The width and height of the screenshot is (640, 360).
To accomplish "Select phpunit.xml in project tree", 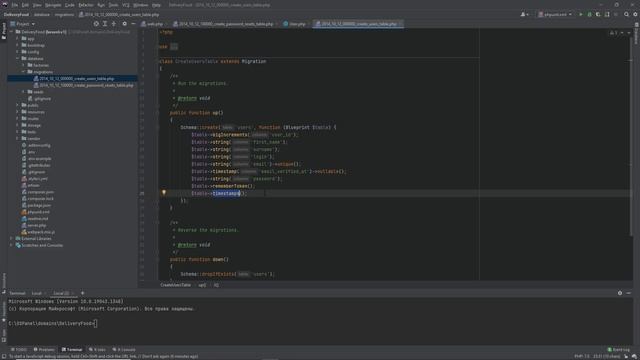I will click(x=36, y=212).
